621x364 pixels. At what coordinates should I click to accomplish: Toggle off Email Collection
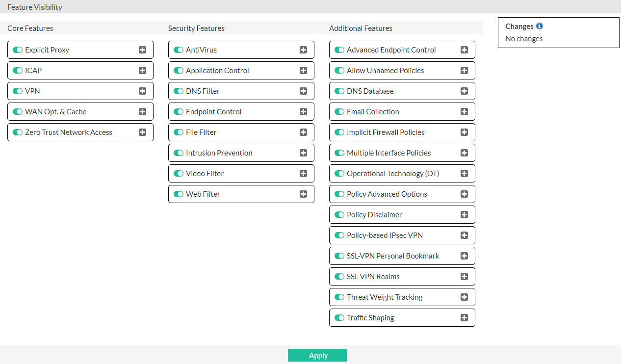339,112
